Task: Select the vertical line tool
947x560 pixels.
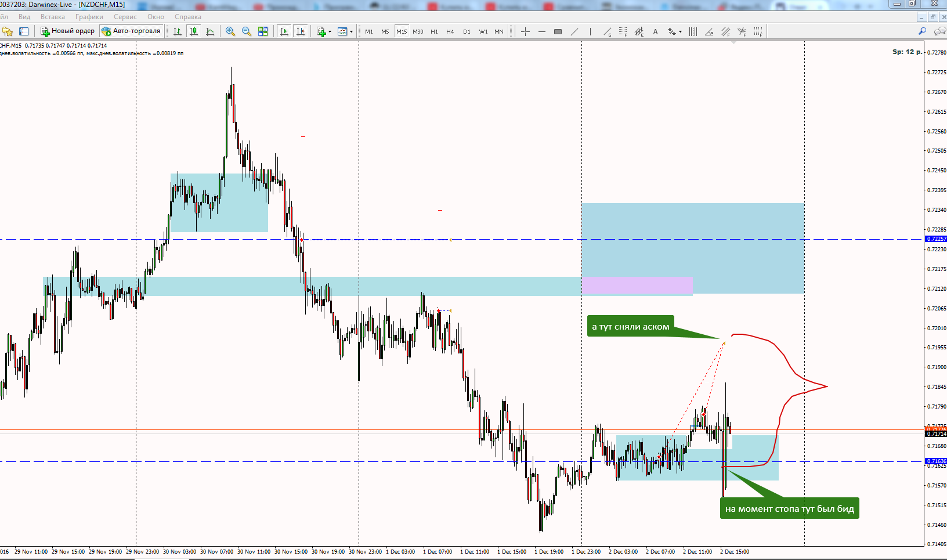Action: pos(590,31)
